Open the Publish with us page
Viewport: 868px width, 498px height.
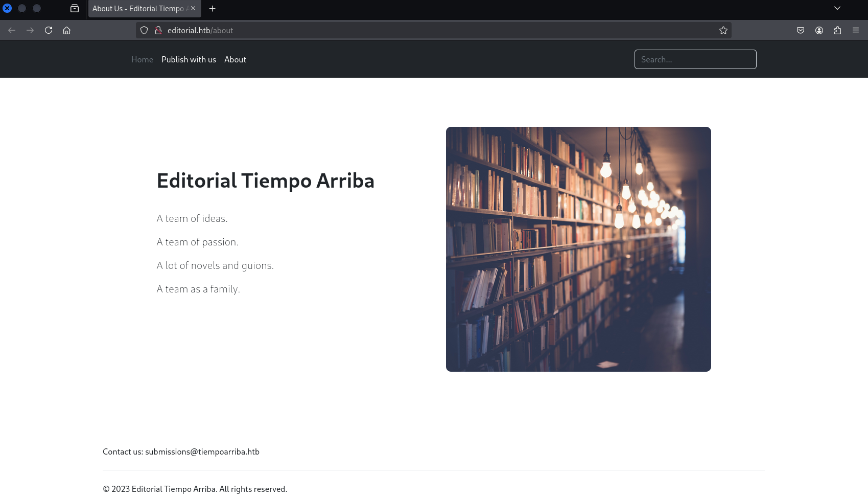189,60
